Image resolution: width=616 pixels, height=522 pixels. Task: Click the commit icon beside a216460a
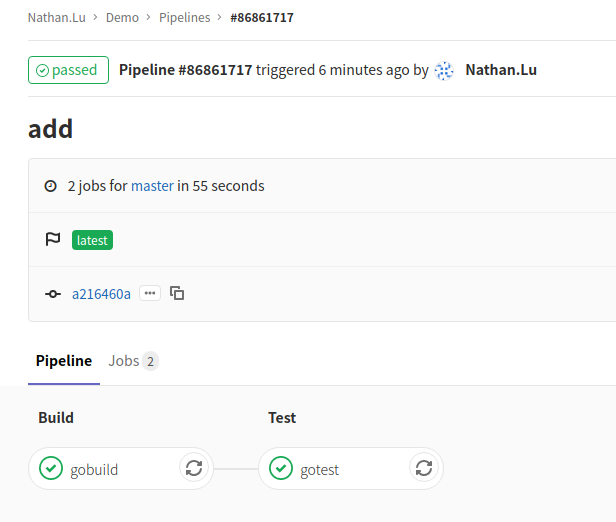[53, 294]
